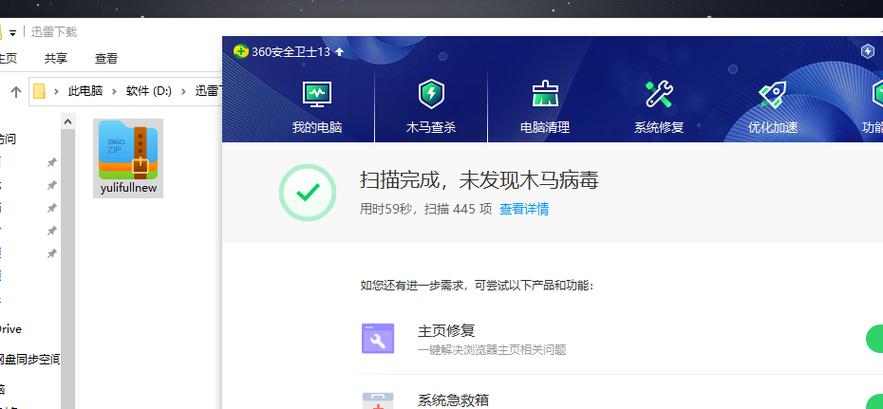Viewport: 883px width, 409px height.
Task: Switch to the 共享 ribbon tab
Action: pos(56,59)
